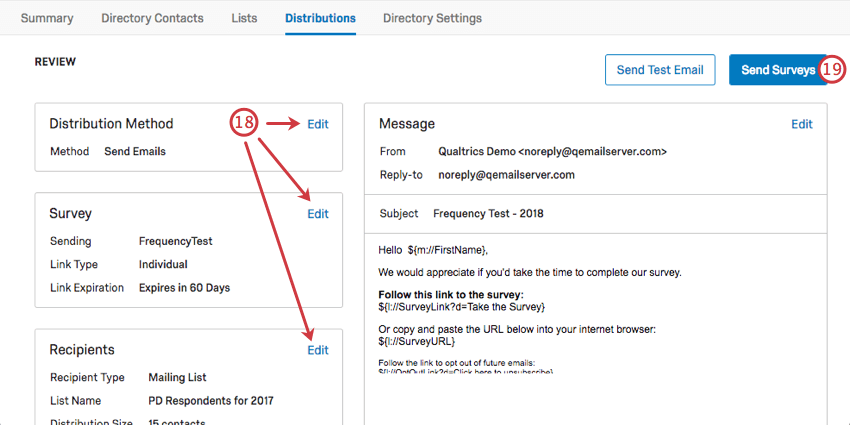Select the Distributions tab
The height and width of the screenshot is (425, 850).
click(320, 18)
